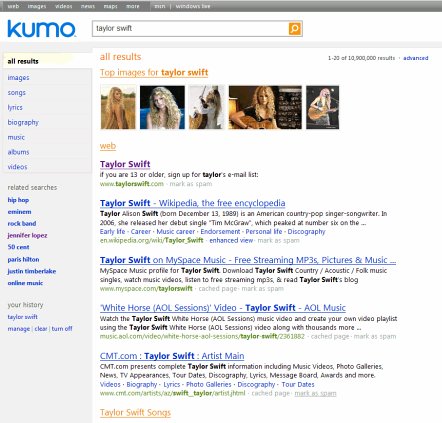The height and width of the screenshot is (423, 442).
Task: Jump to Personal life Wikipedia sublink
Action: pyautogui.click(x=264, y=232)
